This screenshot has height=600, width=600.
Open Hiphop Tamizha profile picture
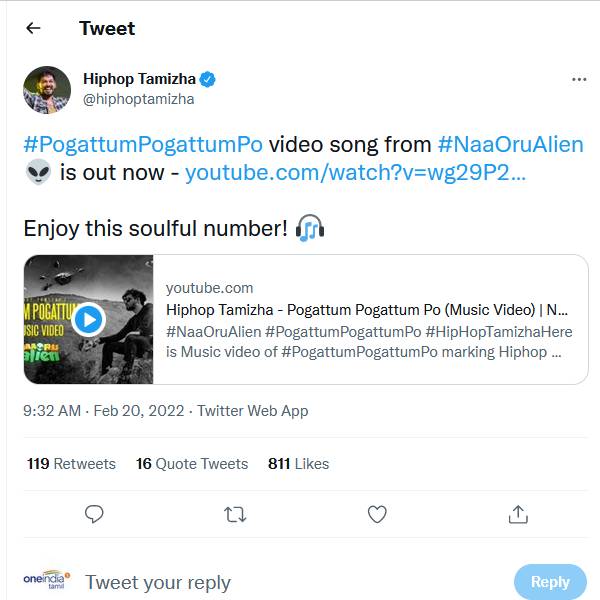(x=47, y=90)
